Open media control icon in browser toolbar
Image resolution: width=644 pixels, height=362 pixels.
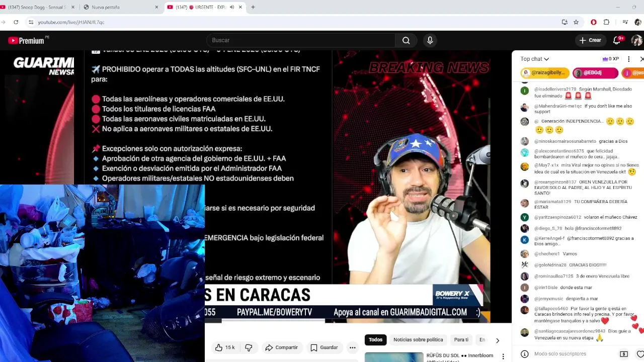[625, 22]
